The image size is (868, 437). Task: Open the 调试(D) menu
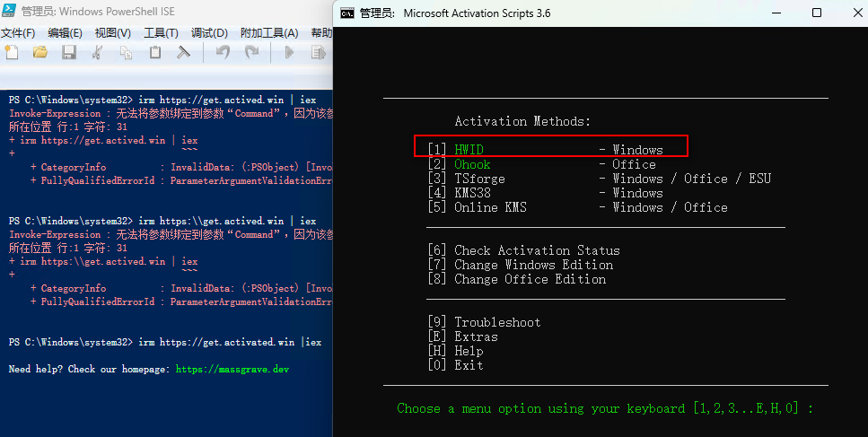click(x=209, y=33)
